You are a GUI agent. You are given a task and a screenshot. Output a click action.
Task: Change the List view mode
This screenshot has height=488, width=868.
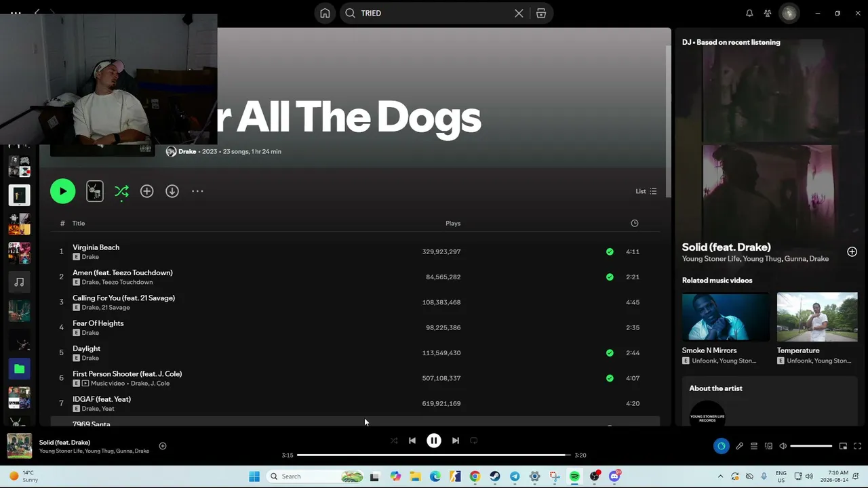tap(646, 191)
